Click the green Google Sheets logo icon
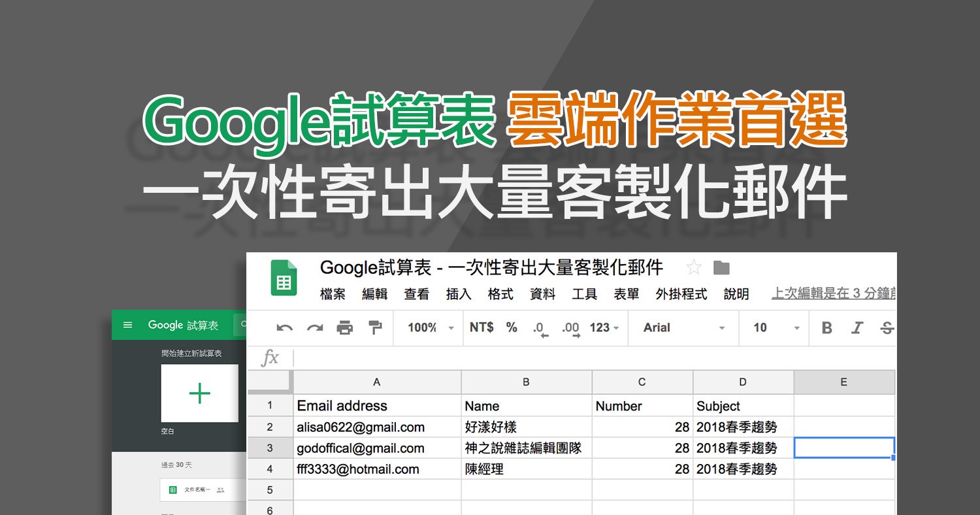The image size is (980, 515). point(284,277)
